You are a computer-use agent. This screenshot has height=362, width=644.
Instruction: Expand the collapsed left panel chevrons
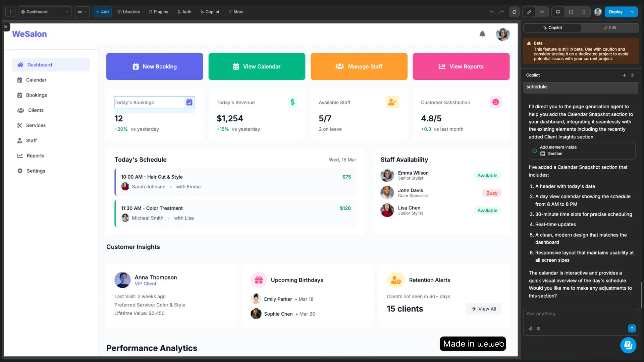(x=6, y=27)
